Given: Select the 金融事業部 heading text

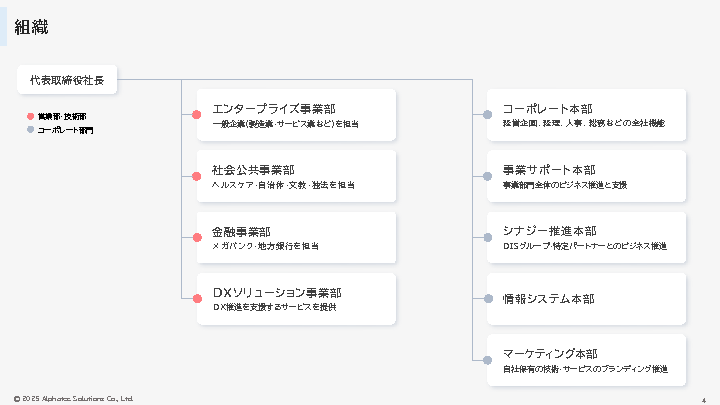Looking at the screenshot, I should (241, 231).
